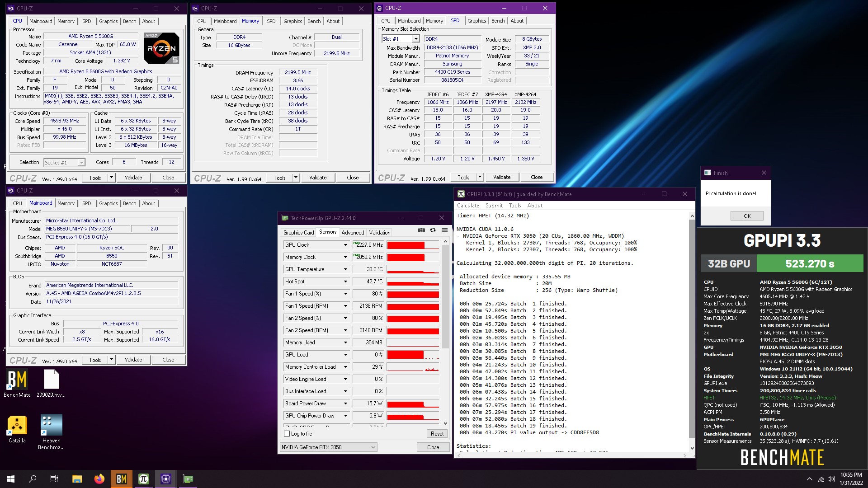This screenshot has height=488, width=868.
Task: Click Finish dialog title icon
Action: (x=708, y=173)
